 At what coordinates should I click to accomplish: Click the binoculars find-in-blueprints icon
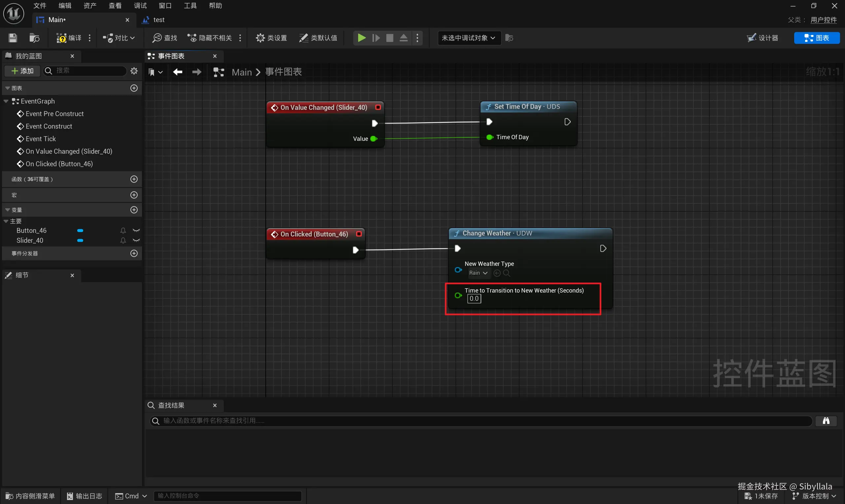826,421
